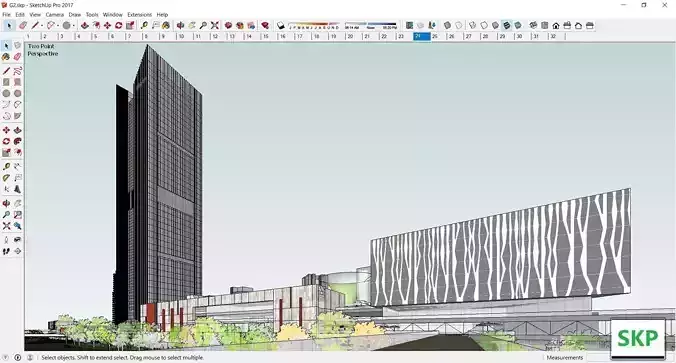Select the Rotated Rectangle tool
Image resolution: width=676 pixels, height=363 pixels.
point(17,82)
